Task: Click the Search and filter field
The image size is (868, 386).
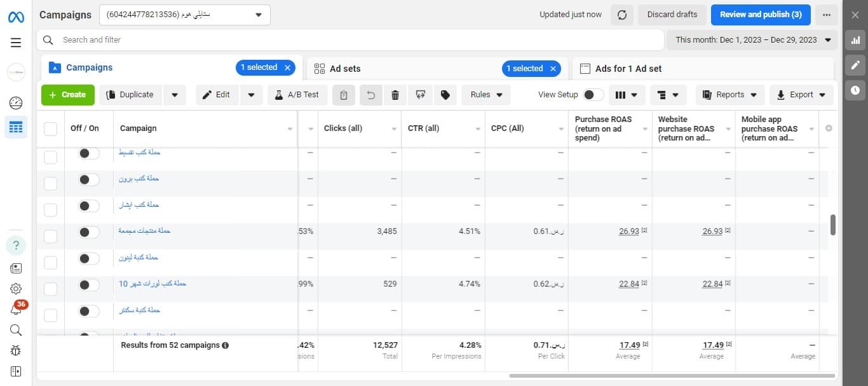Action: tap(349, 40)
